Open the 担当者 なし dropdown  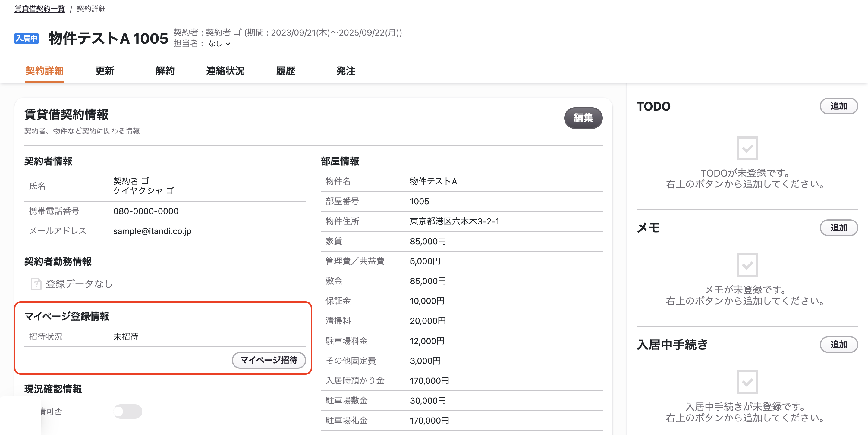219,44
